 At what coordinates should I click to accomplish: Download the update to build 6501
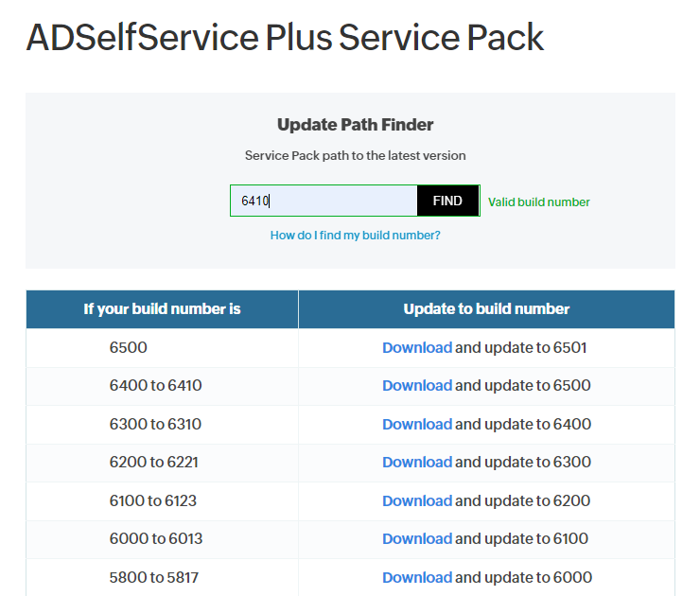(x=416, y=347)
